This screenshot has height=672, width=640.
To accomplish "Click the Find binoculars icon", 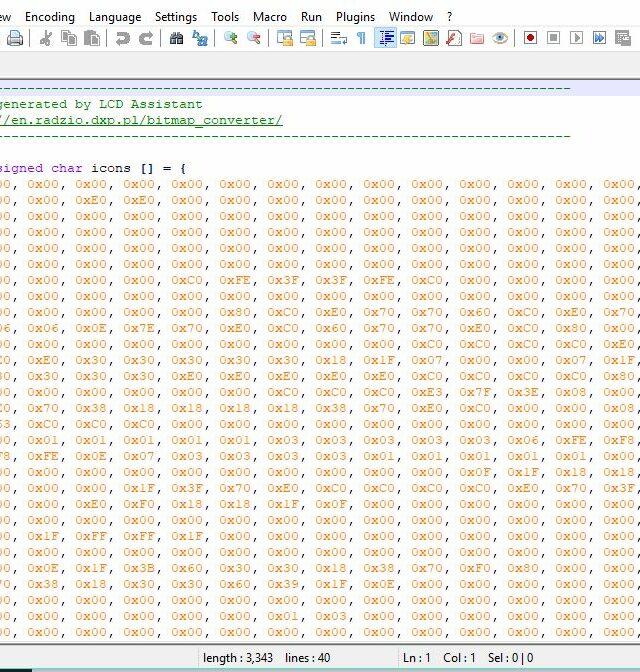I will click(x=177, y=38).
